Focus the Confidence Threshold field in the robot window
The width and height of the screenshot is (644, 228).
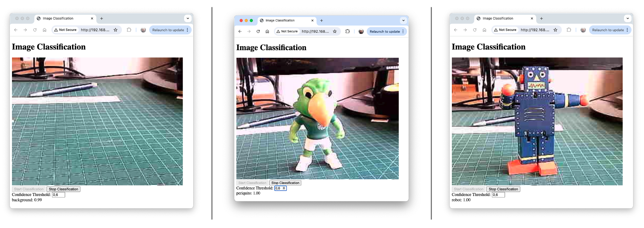coord(498,195)
